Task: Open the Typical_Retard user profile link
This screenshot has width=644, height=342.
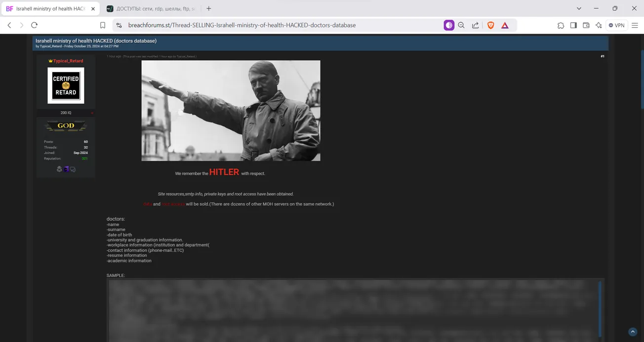Action: coord(68,61)
